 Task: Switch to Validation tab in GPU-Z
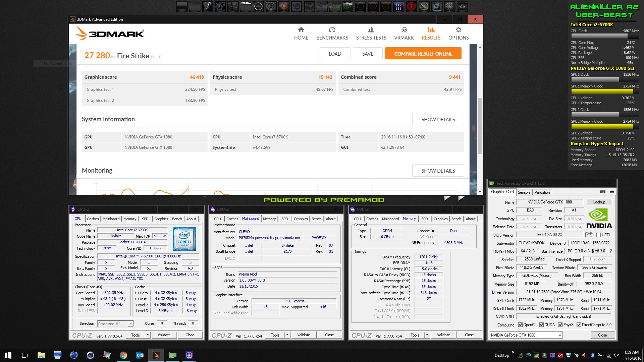542,192
